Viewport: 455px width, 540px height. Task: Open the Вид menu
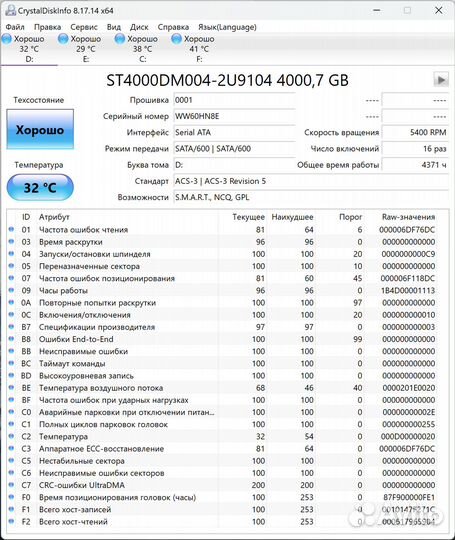click(114, 27)
